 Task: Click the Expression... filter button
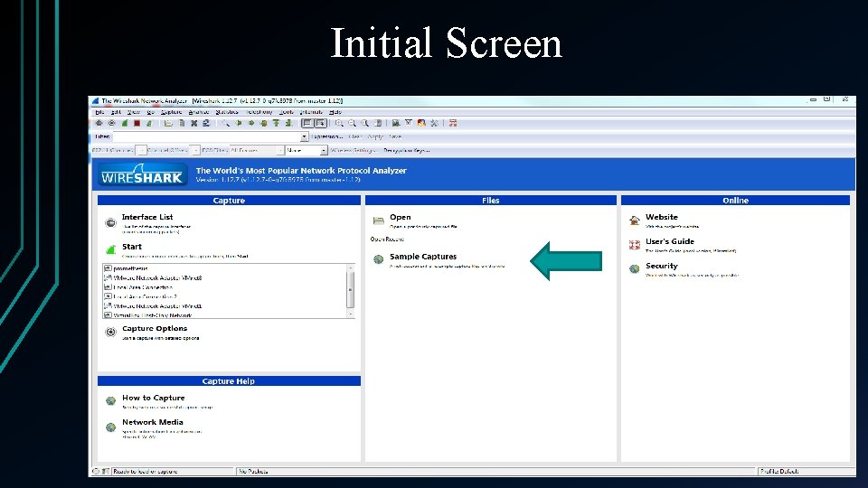coord(327,136)
